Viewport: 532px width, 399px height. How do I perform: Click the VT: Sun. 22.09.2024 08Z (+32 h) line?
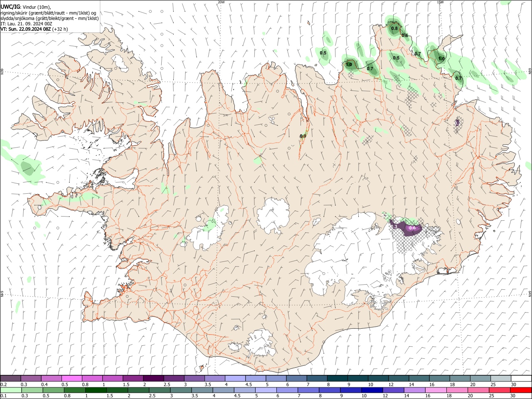(34, 29)
